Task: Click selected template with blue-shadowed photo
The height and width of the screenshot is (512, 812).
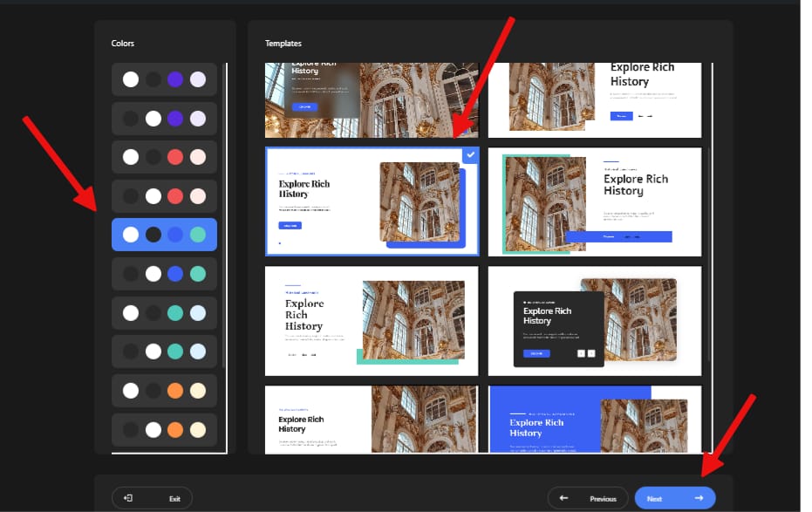Action: pyautogui.click(x=372, y=201)
